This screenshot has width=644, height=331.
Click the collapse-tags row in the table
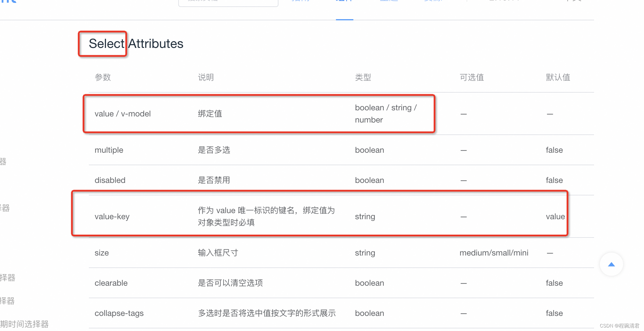pos(119,313)
